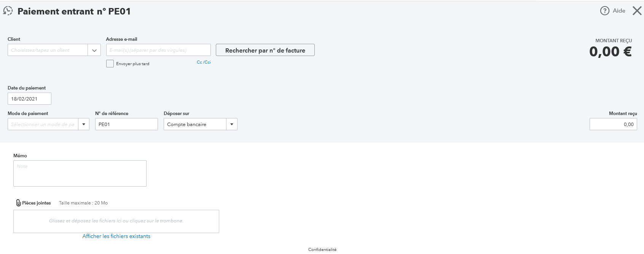Image resolution: width=644 pixels, height=254 pixels.
Task: Expand the Déposer sur account dropdown
Action: coord(231,124)
